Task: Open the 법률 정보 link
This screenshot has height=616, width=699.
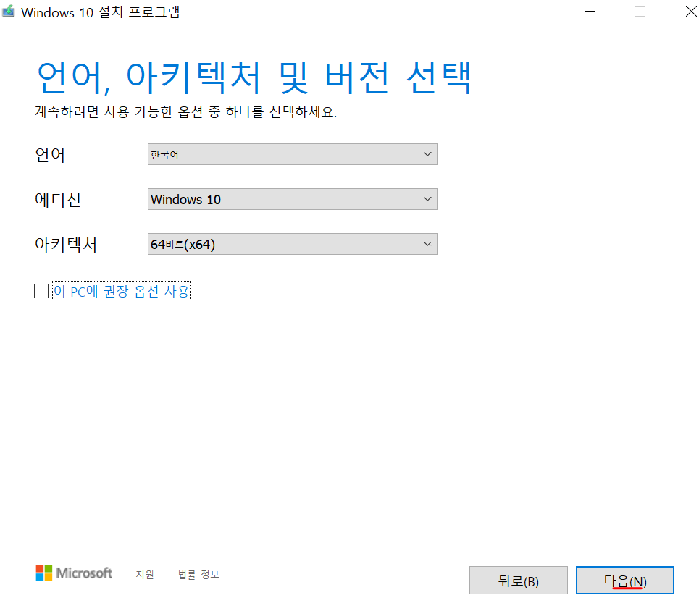Action: (198, 575)
